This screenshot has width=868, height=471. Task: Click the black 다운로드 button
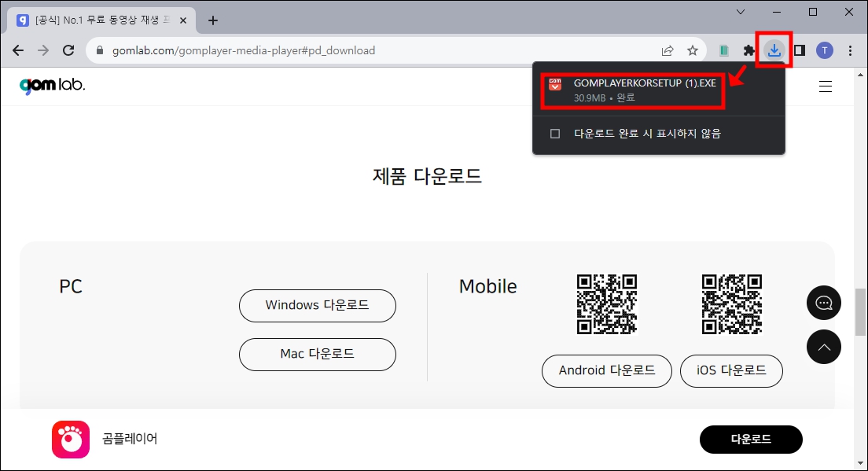pyautogui.click(x=751, y=440)
